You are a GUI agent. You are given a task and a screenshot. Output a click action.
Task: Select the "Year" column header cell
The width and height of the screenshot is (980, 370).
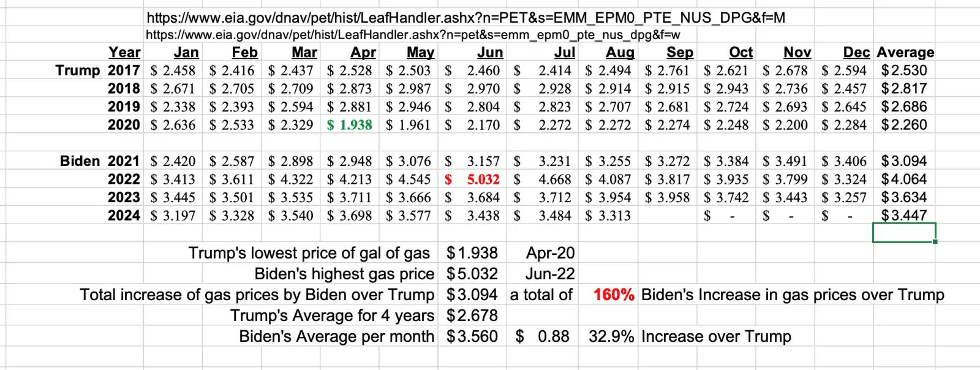[124, 53]
